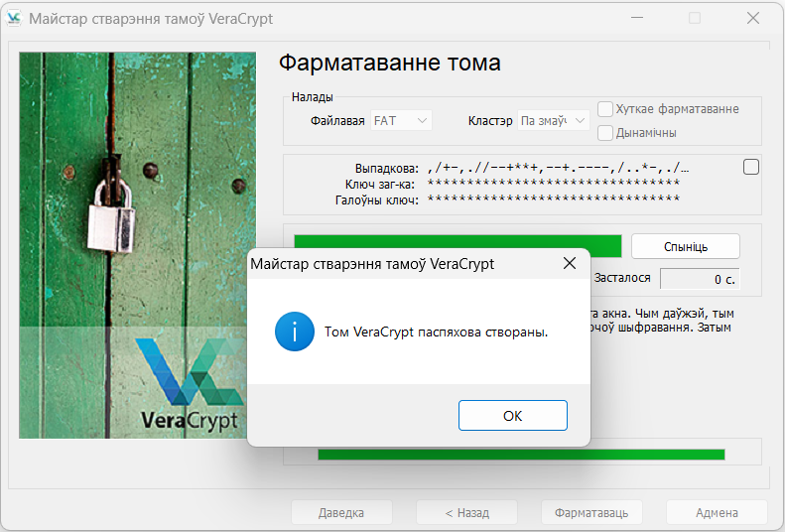The width and height of the screenshot is (785, 532).
Task: Click the Даведка help button
Action: (341, 512)
